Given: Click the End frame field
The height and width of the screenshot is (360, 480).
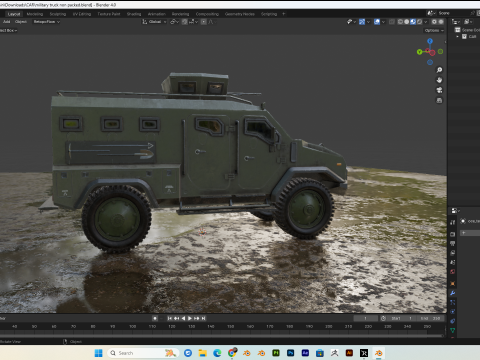Looking at the screenshot, I should (x=431, y=318).
